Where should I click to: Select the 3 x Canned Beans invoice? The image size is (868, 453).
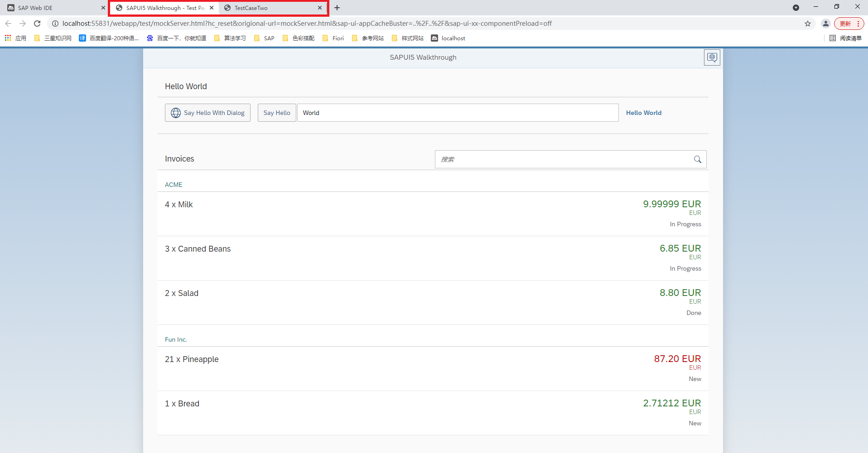tap(433, 258)
